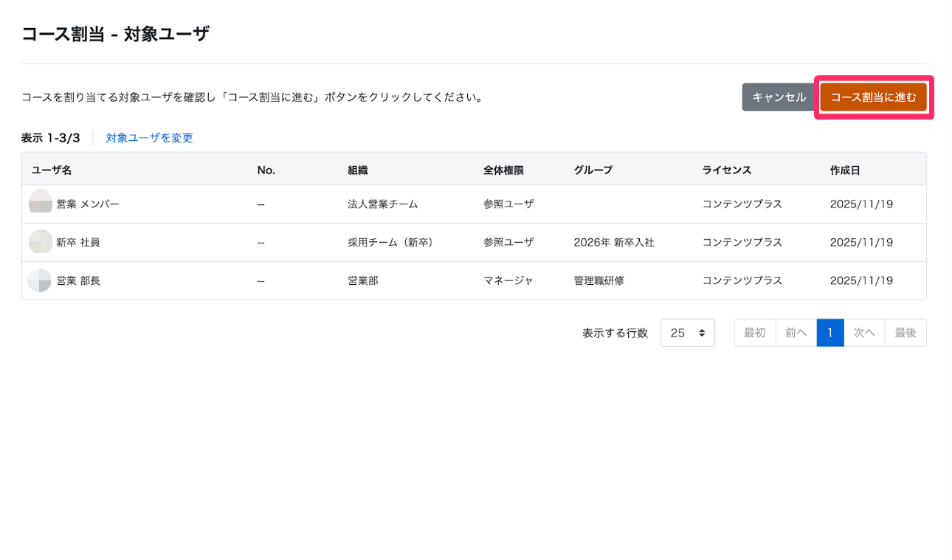Cancel with the キャンセル button
Viewport: 952px width, 560px height.
tap(779, 97)
